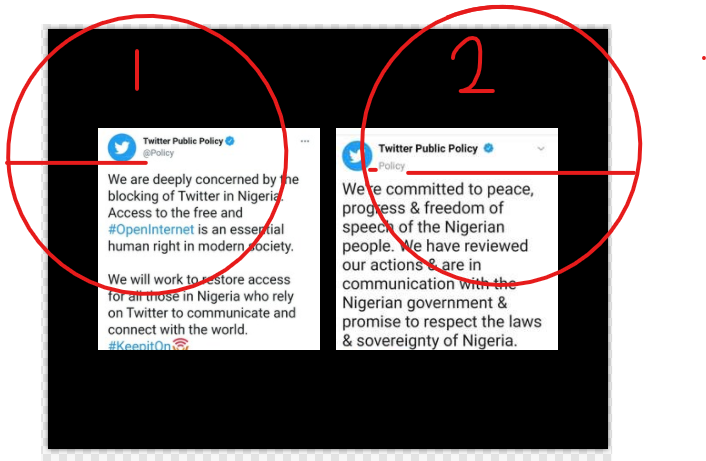Screen dimensions: 706x461
Task: Click the "We're committed to peace" tweet text
Action: click(x=442, y=264)
